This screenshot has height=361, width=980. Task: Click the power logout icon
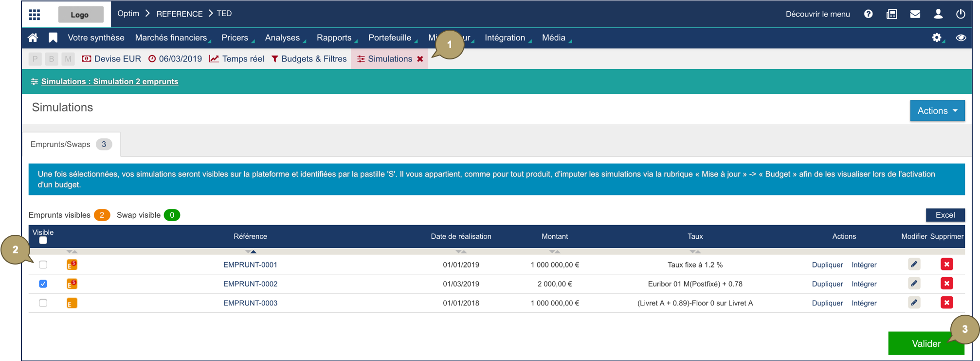[x=961, y=14]
